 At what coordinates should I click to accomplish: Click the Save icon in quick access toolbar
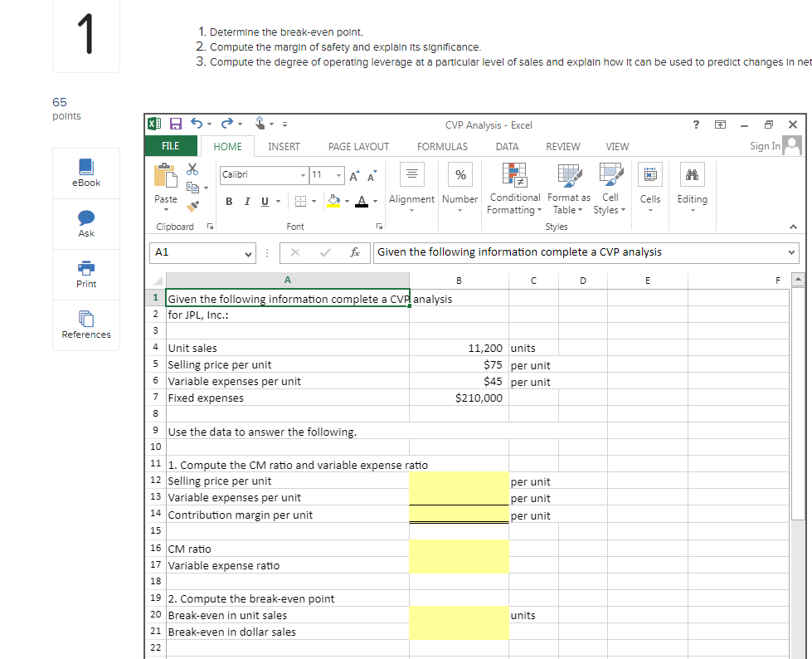coord(175,124)
